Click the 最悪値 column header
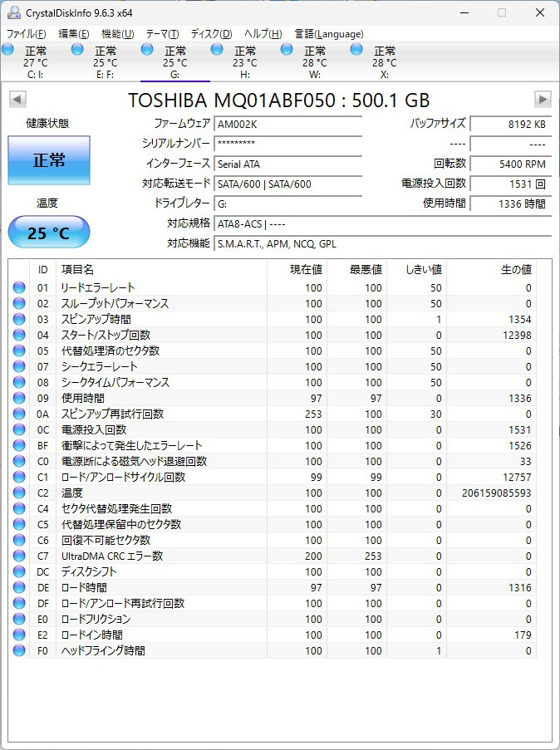This screenshot has width=560, height=750. [356, 270]
